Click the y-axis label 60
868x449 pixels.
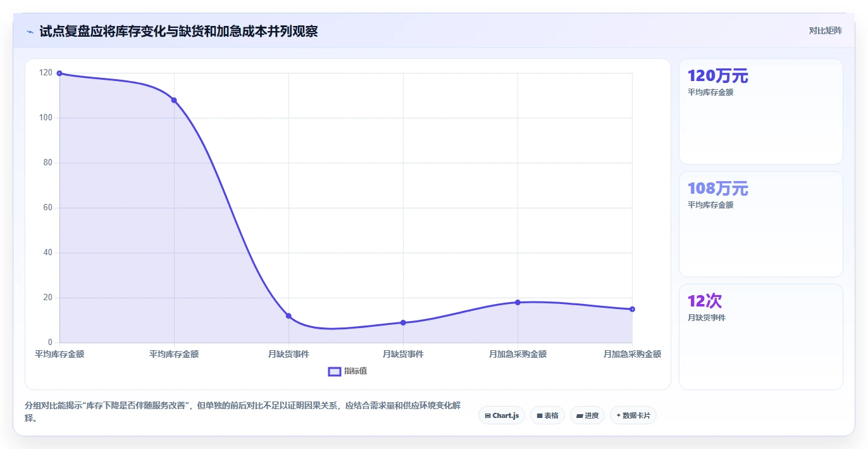pyautogui.click(x=48, y=208)
